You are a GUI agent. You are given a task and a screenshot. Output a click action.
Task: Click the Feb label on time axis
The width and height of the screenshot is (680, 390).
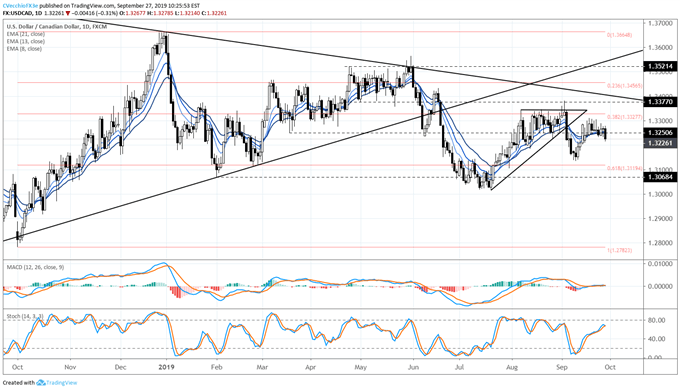[216, 367]
